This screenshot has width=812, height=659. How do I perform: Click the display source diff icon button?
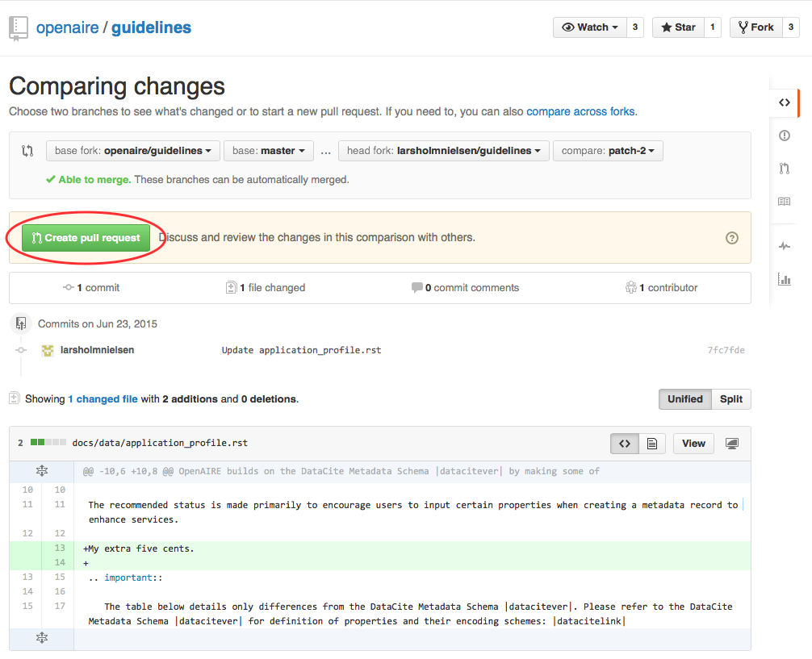point(625,444)
